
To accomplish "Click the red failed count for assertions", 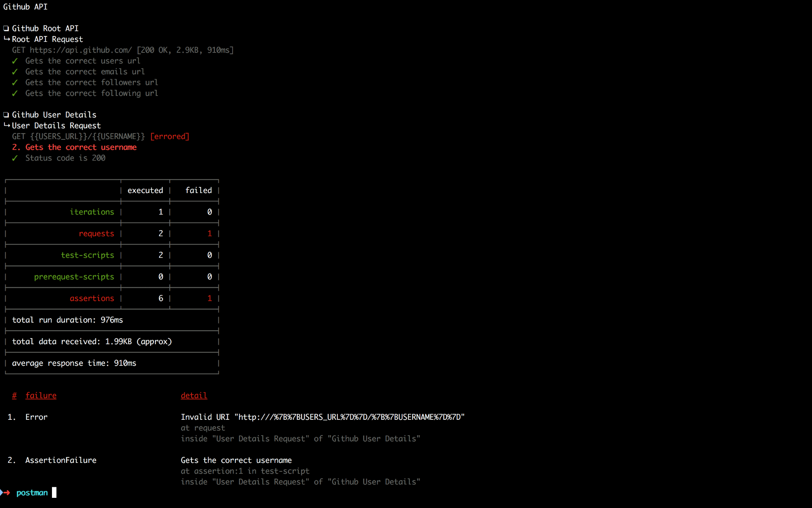I will tap(209, 298).
